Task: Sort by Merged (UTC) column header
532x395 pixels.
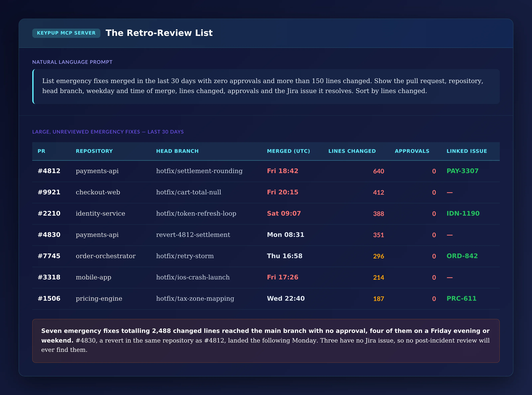Action: point(288,151)
